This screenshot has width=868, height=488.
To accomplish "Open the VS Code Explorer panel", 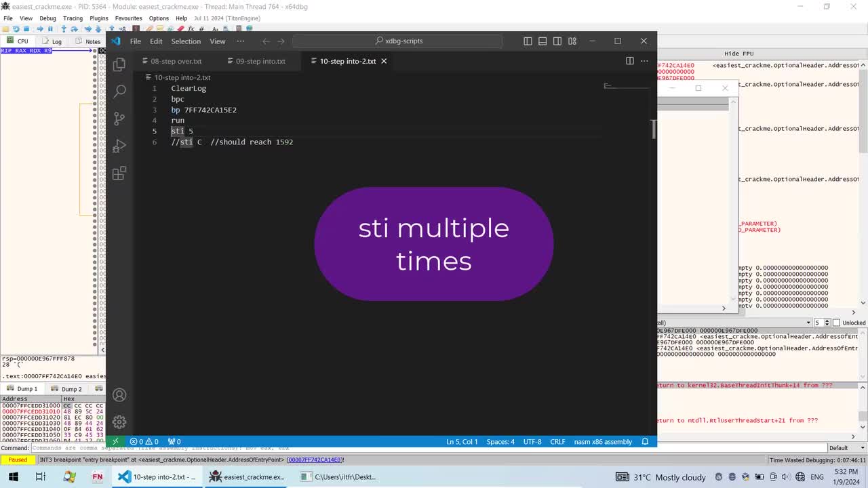I will 119,64.
